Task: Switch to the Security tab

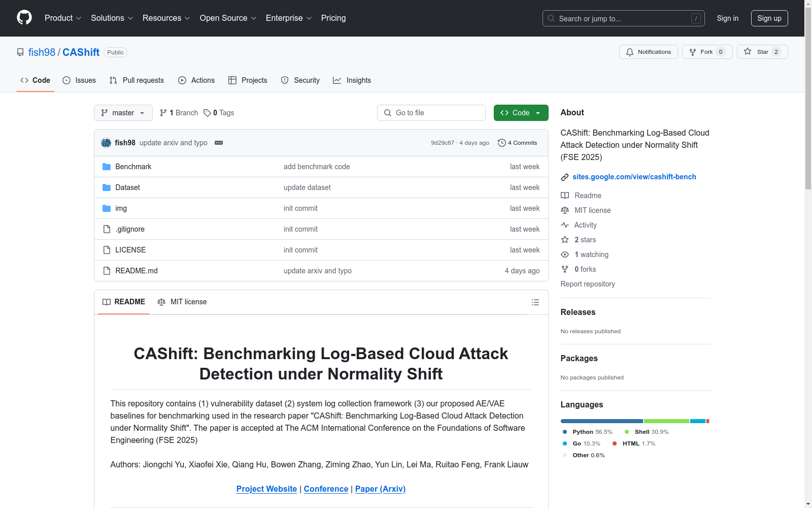Action: pyautogui.click(x=300, y=80)
